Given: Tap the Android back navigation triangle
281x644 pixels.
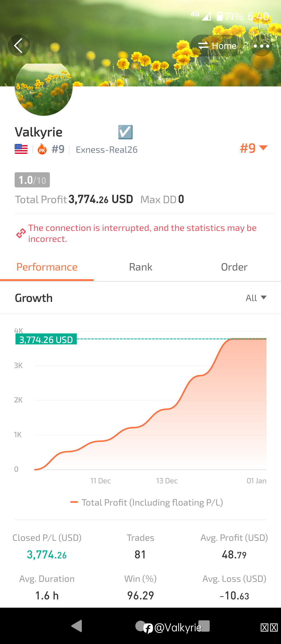Looking at the screenshot, I should pos(77,626).
